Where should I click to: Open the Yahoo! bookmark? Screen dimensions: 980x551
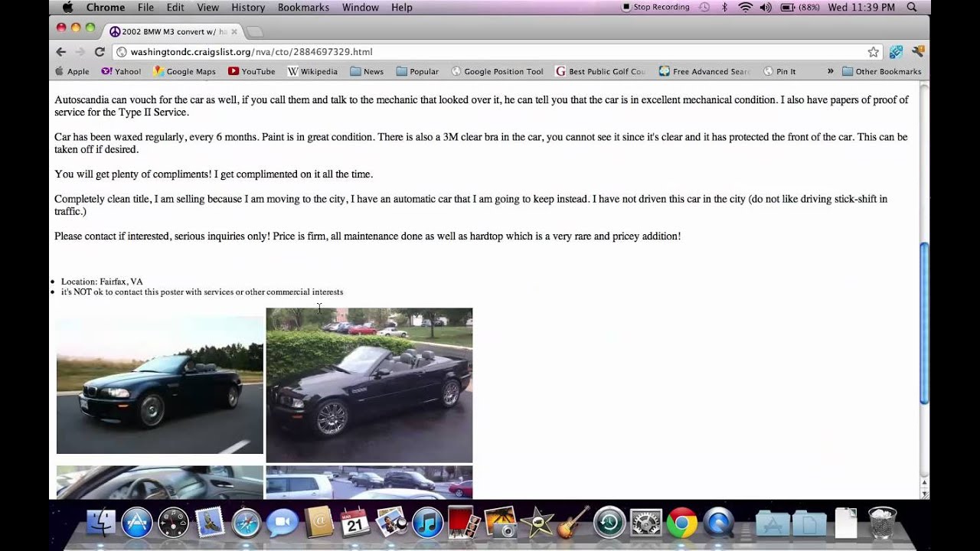(120, 71)
